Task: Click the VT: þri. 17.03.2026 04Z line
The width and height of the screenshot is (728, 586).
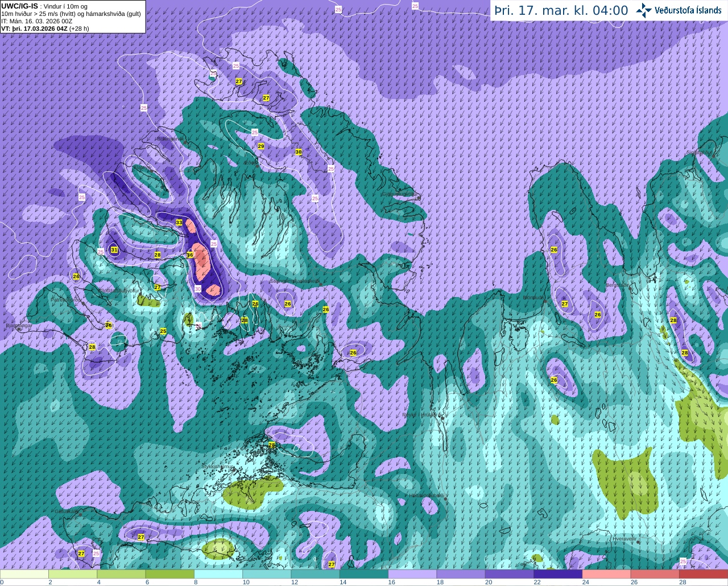Action: (45, 28)
